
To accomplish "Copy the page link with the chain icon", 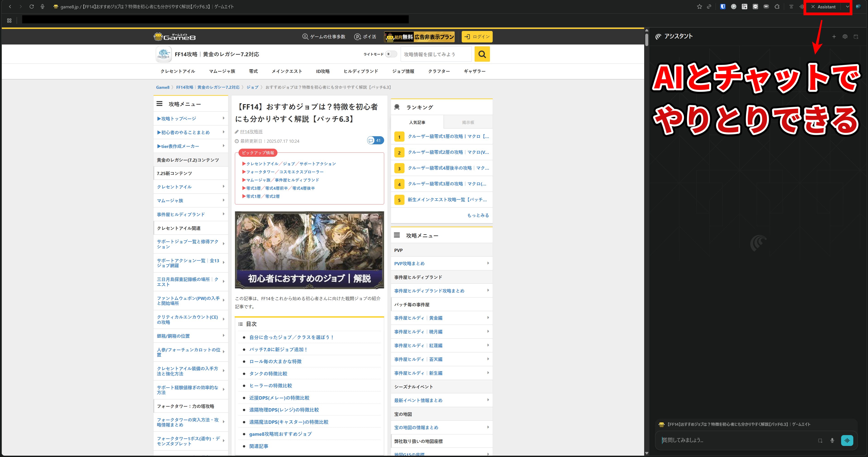I will coord(709,6).
